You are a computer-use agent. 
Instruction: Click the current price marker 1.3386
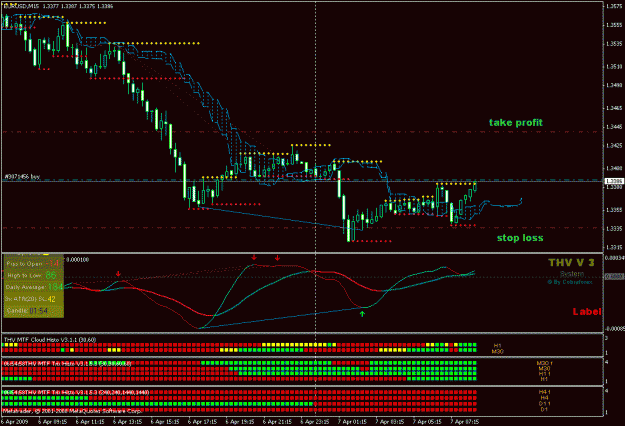pos(614,181)
